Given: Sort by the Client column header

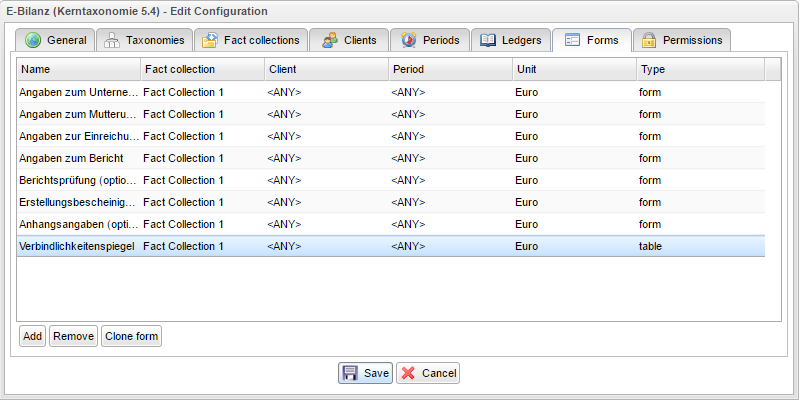Looking at the screenshot, I should (327, 69).
